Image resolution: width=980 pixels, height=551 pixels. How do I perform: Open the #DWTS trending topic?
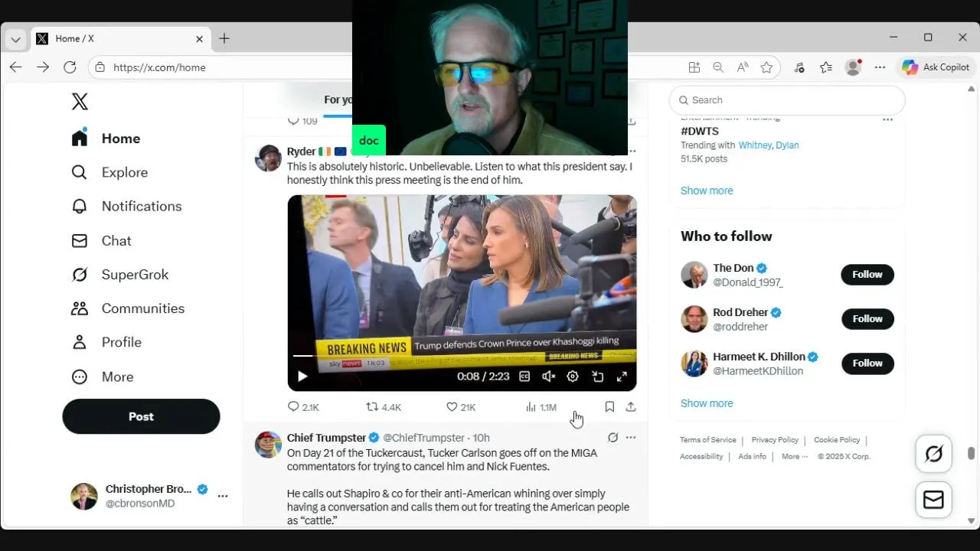(x=700, y=131)
